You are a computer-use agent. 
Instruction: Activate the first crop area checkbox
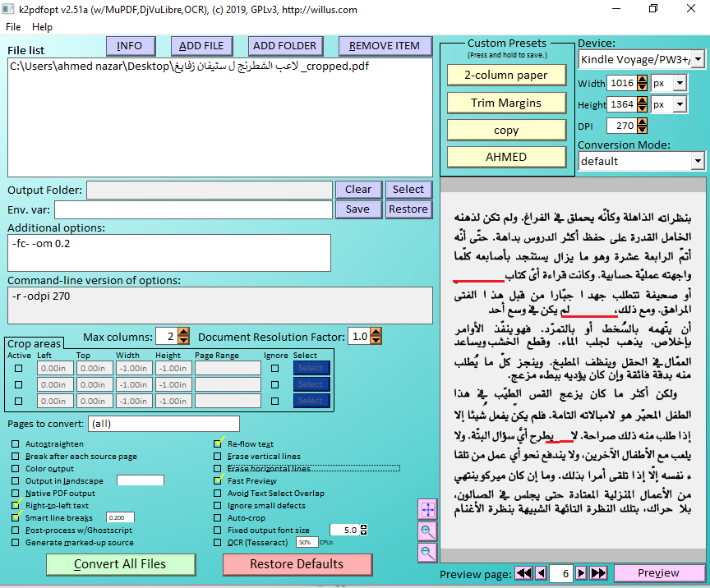(x=19, y=368)
